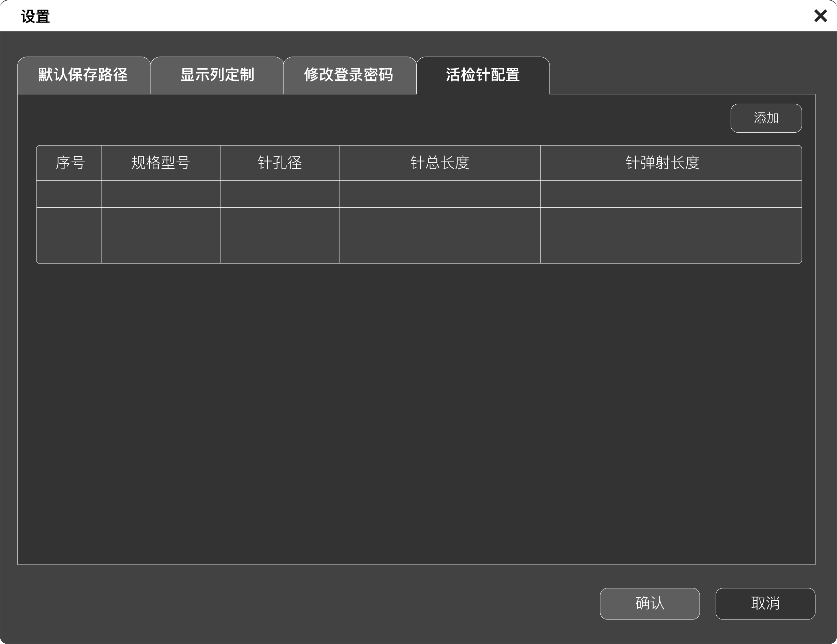Image resolution: width=837 pixels, height=644 pixels.
Task: Click the 针孔径 column header
Action: 279,163
